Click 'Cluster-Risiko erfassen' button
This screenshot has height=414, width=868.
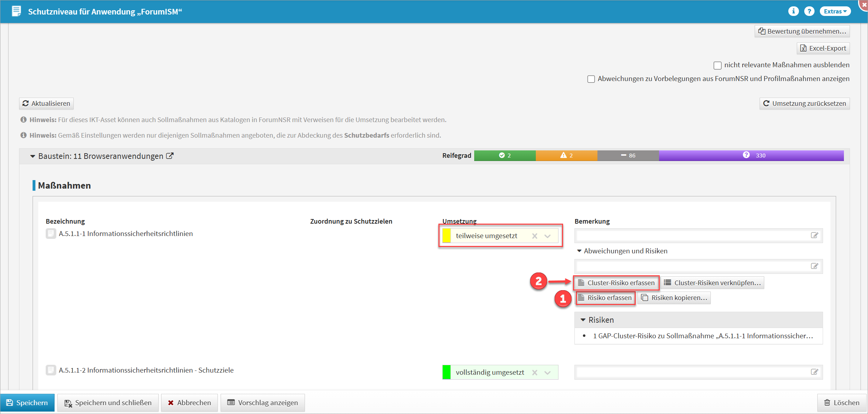coord(616,283)
